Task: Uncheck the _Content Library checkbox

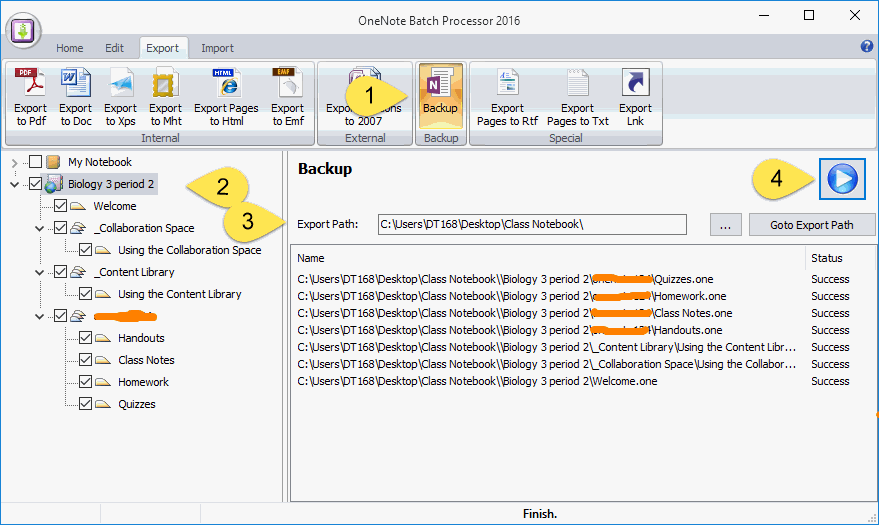Action: 61,272
